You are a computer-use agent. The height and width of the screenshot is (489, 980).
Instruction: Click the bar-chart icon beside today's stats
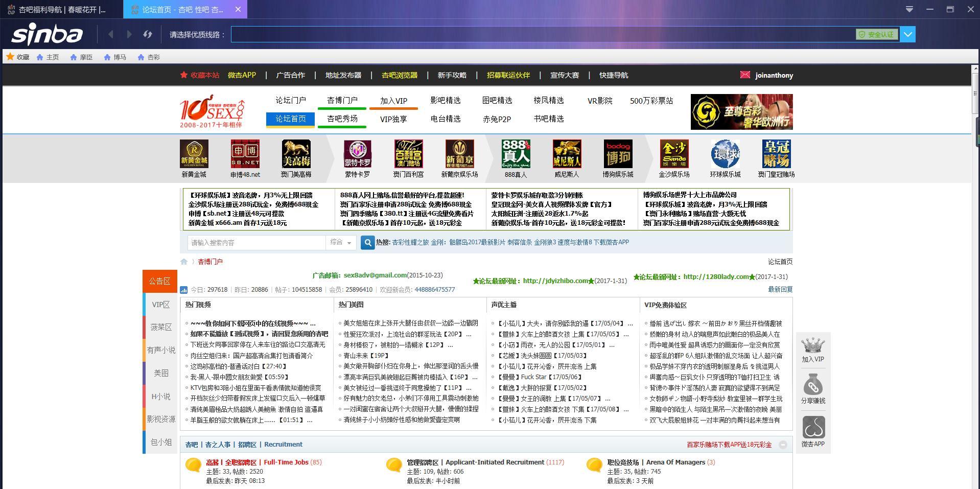coord(183,289)
